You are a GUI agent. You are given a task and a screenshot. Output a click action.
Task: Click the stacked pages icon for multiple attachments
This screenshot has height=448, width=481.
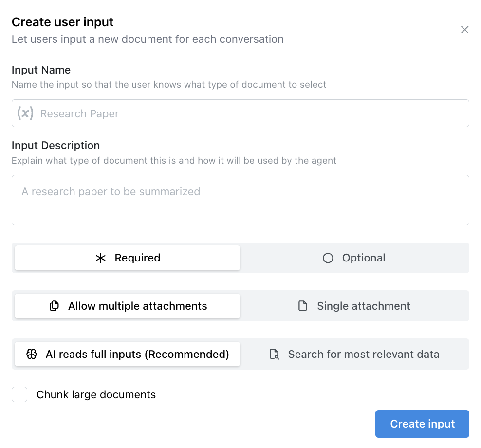(x=54, y=306)
